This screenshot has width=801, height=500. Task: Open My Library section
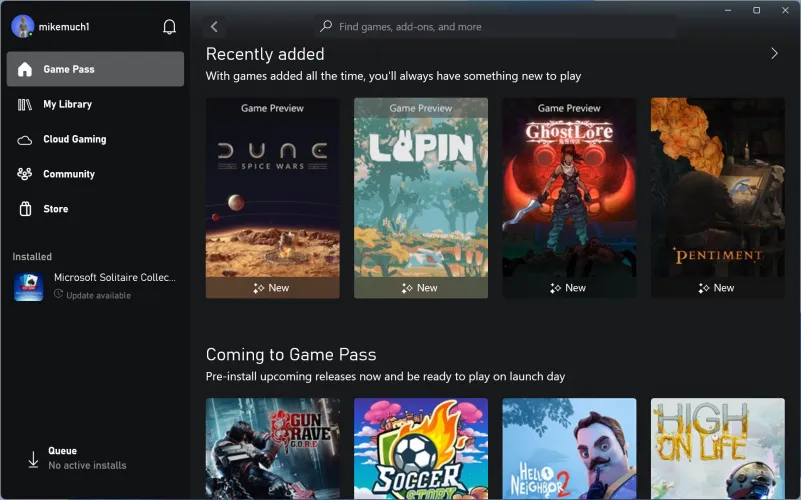click(x=67, y=104)
